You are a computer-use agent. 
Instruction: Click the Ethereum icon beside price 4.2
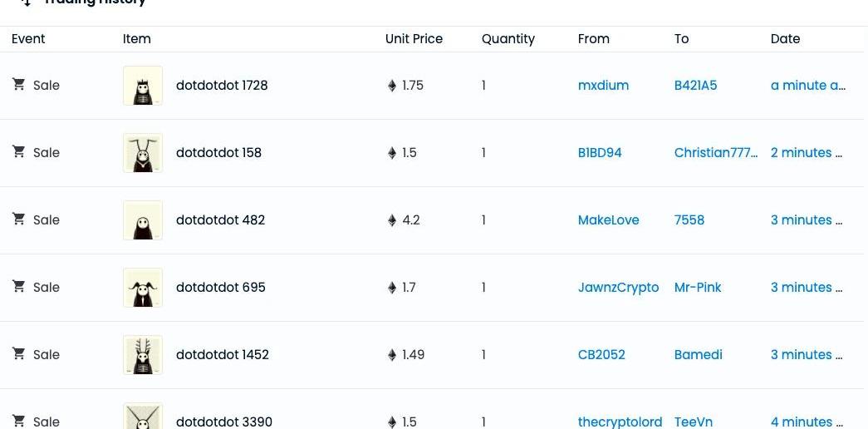coord(392,220)
